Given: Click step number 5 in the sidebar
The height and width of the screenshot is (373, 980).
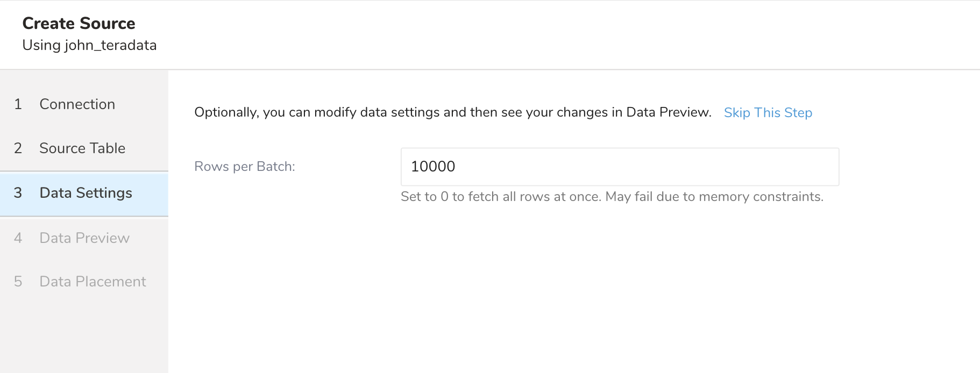Looking at the screenshot, I should click(x=18, y=282).
